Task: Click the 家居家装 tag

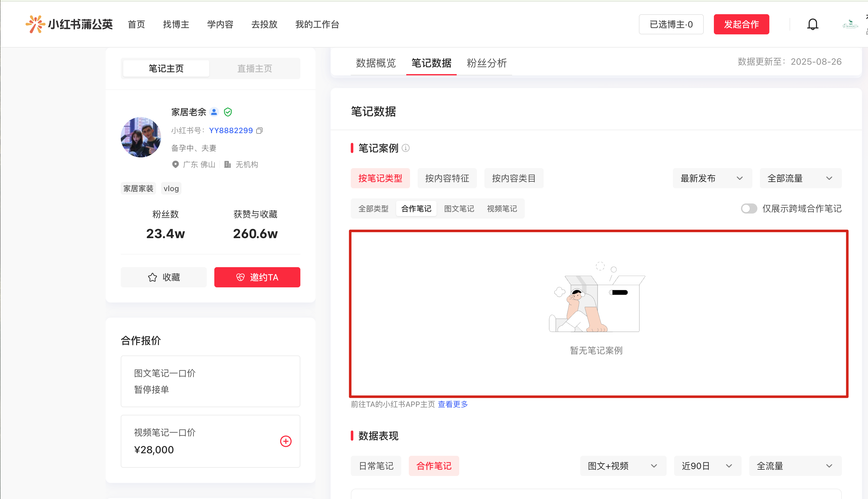Action: click(138, 189)
